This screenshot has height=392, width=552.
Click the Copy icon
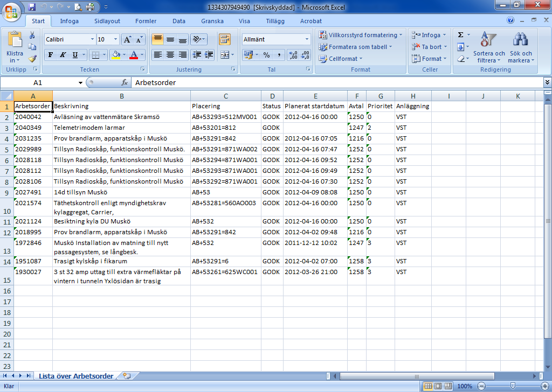[32, 47]
